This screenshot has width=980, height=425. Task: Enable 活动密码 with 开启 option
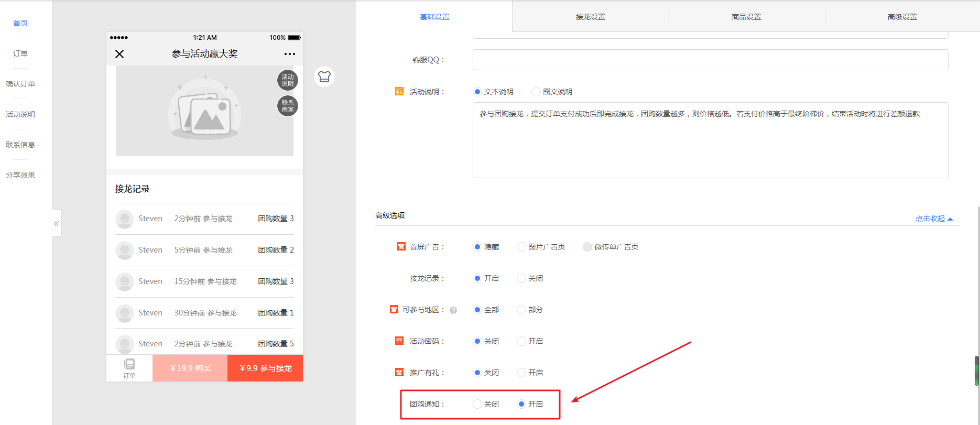coord(521,341)
